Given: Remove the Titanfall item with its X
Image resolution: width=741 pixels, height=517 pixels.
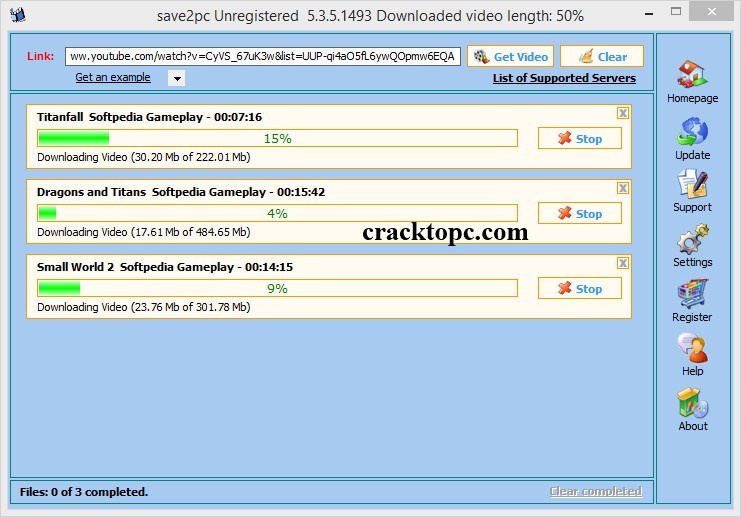Looking at the screenshot, I should [623, 113].
